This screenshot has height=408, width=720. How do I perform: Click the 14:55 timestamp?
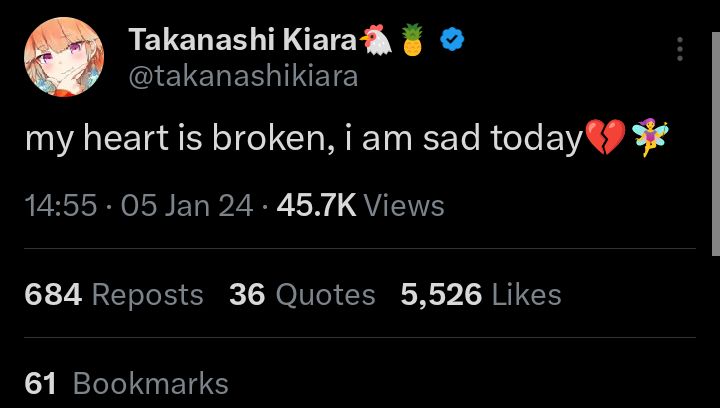tap(61, 205)
